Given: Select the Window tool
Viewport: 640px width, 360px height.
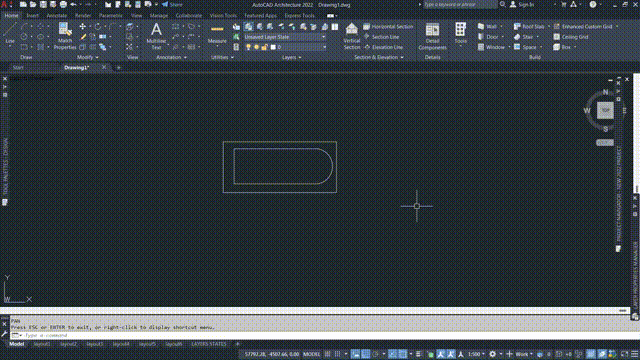Looking at the screenshot, I should point(491,47).
